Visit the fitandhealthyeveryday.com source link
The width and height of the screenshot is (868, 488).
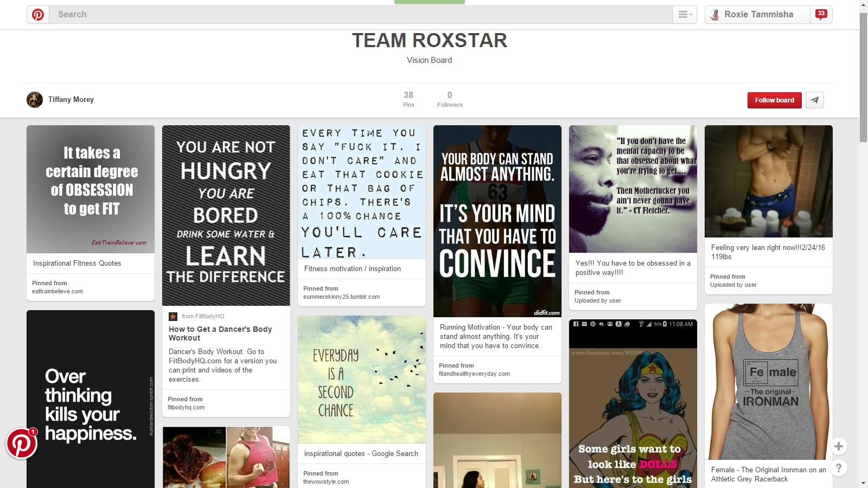pos(475,374)
